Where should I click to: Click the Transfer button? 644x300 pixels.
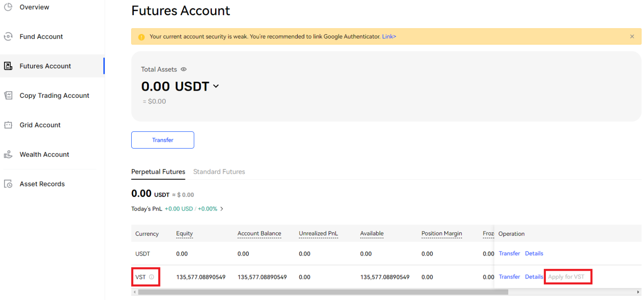click(163, 140)
